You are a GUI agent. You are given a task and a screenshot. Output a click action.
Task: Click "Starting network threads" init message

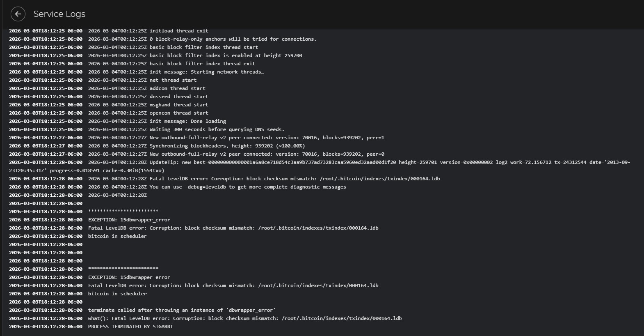coord(207,72)
